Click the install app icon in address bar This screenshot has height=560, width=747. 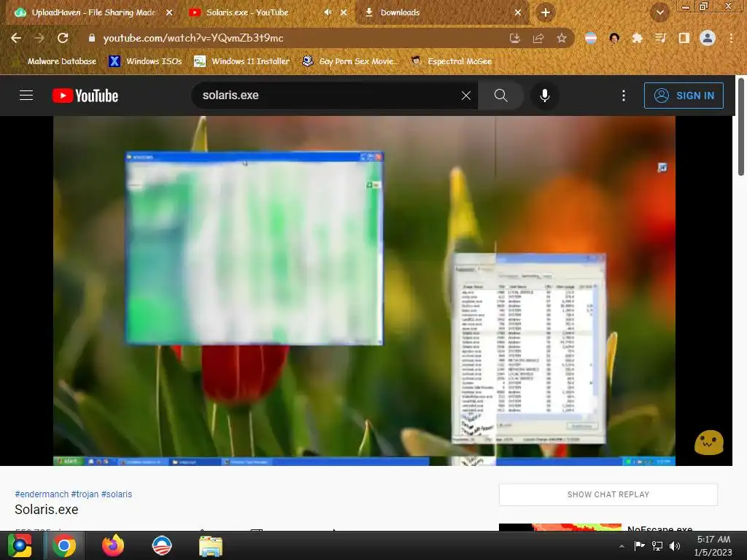[x=515, y=38]
